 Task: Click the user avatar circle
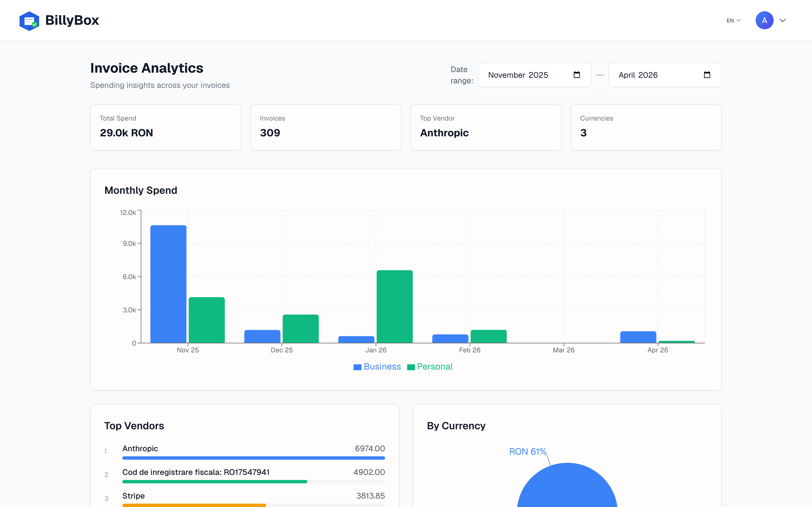764,20
